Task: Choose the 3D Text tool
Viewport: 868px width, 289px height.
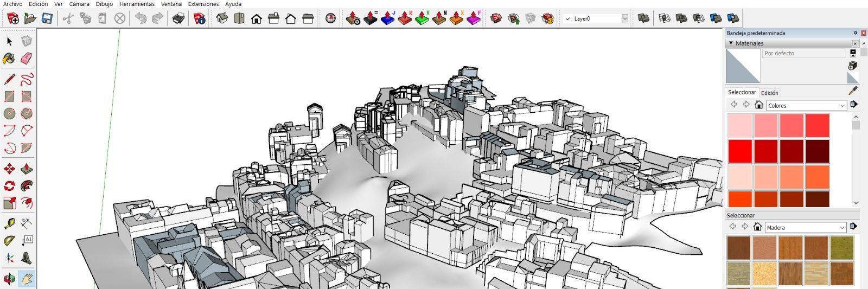Action: (x=27, y=258)
